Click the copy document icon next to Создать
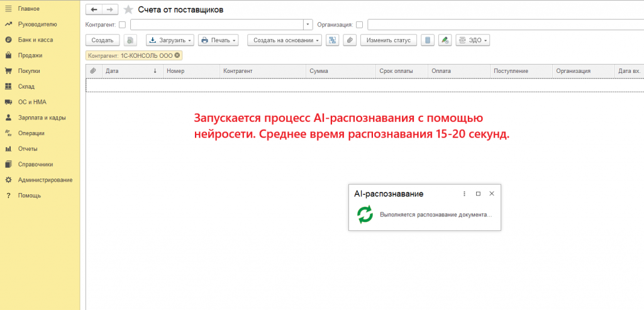 (130, 40)
